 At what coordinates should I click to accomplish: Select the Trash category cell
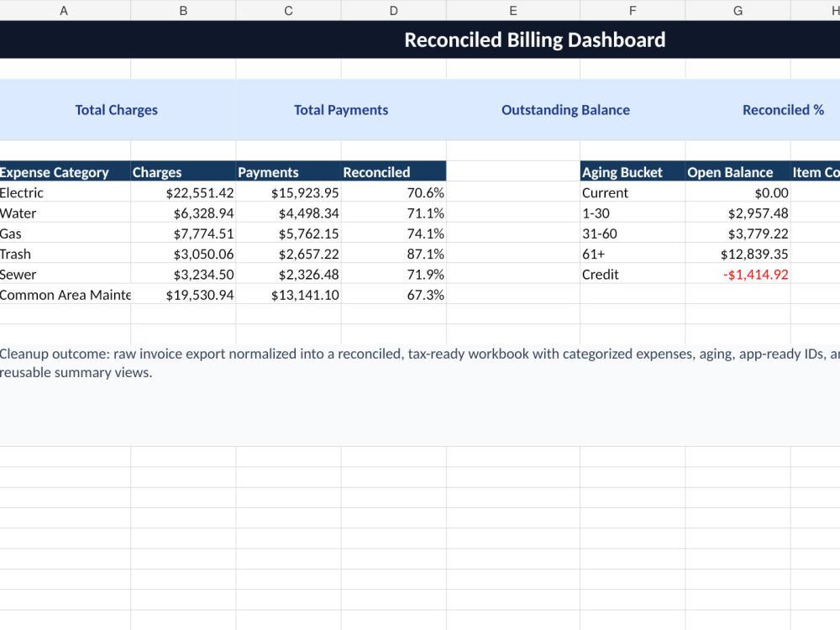pyautogui.click(x=66, y=253)
